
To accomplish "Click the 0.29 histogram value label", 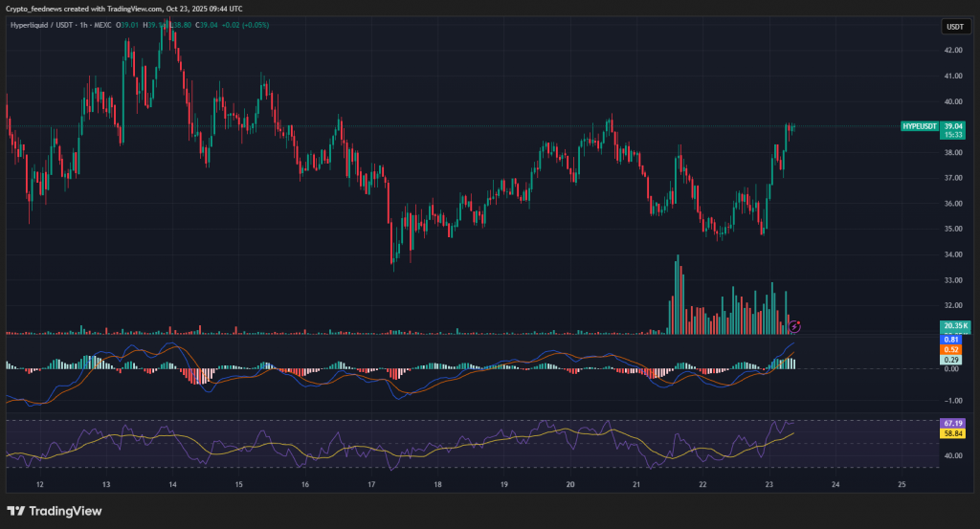I will click(x=952, y=360).
